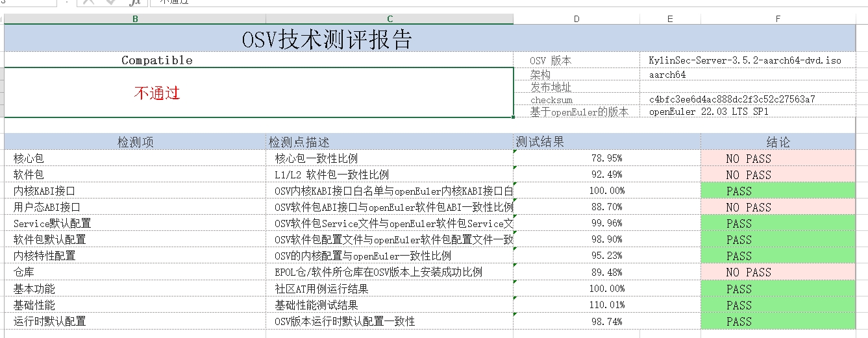Select column E header

pos(670,19)
